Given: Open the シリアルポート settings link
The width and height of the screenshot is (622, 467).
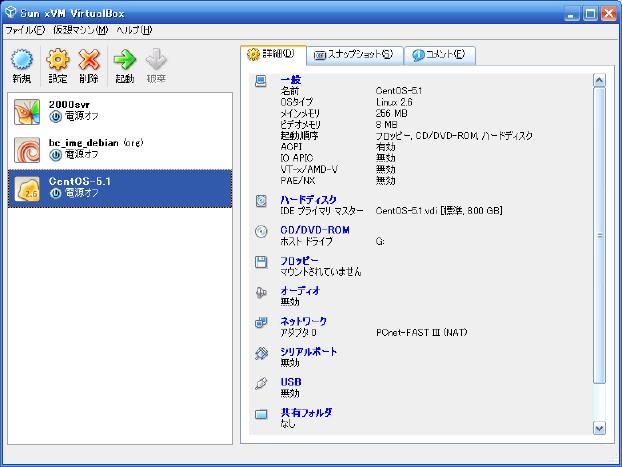Looking at the screenshot, I should [308, 352].
